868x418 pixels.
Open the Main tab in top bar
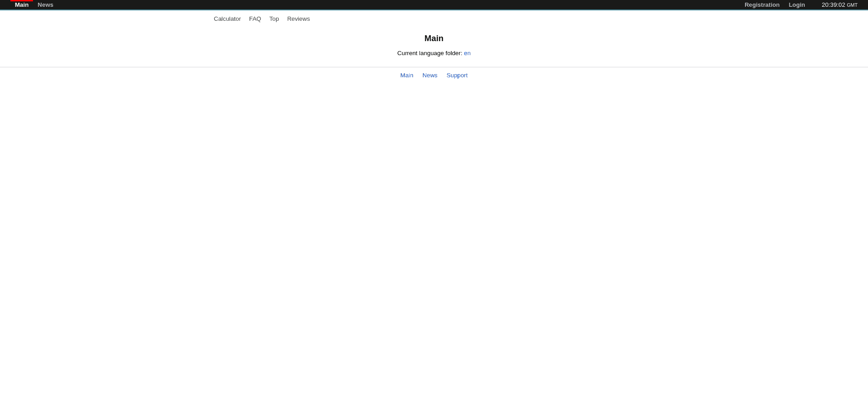22,5
